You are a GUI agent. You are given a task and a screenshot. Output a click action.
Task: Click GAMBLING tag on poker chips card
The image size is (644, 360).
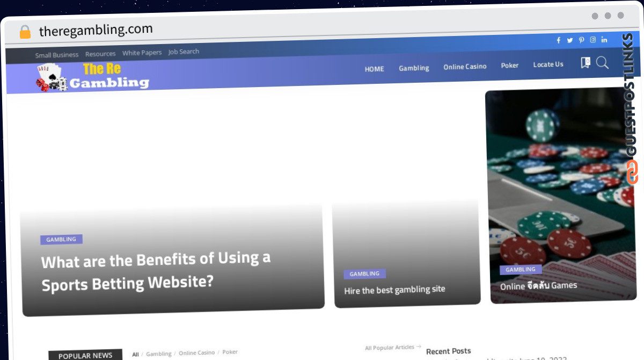tap(521, 270)
